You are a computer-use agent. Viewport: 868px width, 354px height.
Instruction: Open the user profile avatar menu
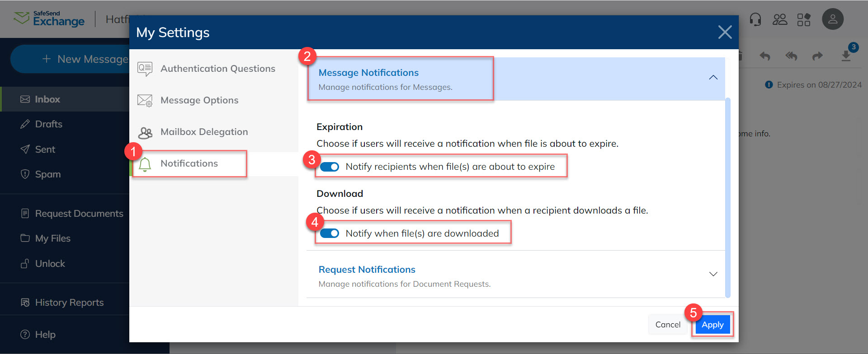coord(833,19)
